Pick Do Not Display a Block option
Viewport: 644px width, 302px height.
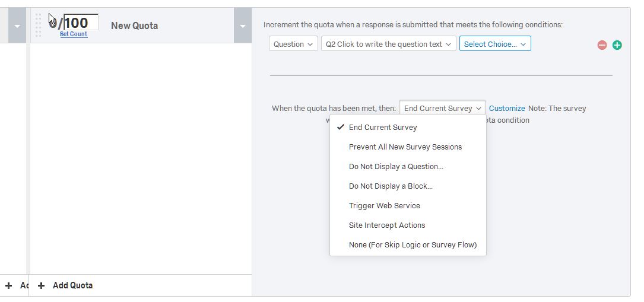[x=391, y=186]
